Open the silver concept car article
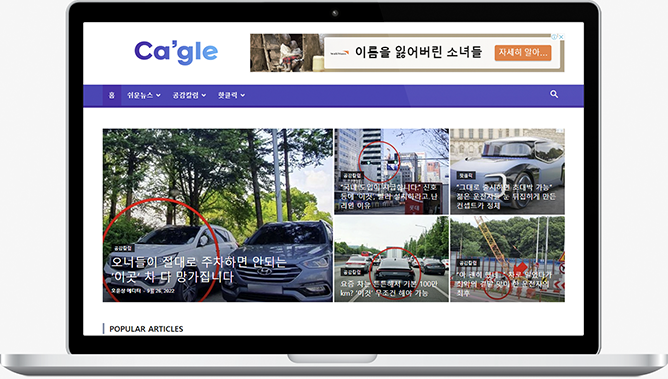 [507, 171]
